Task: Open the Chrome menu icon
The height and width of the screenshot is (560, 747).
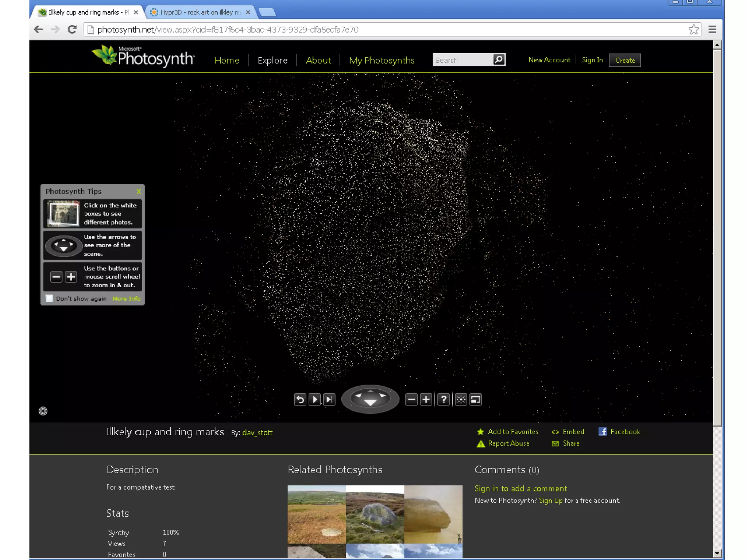Action: (712, 30)
